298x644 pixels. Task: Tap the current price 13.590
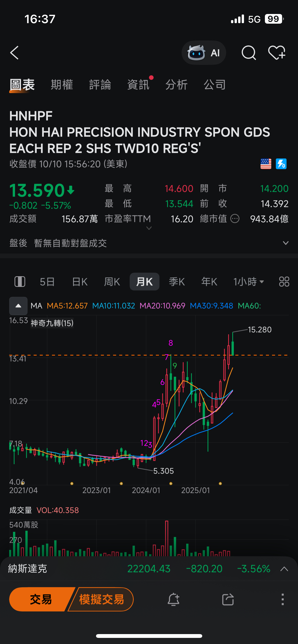click(37, 190)
